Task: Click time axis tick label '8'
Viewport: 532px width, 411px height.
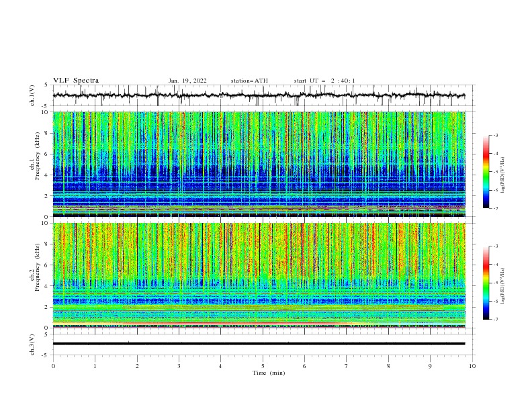Action: pyautogui.click(x=388, y=366)
